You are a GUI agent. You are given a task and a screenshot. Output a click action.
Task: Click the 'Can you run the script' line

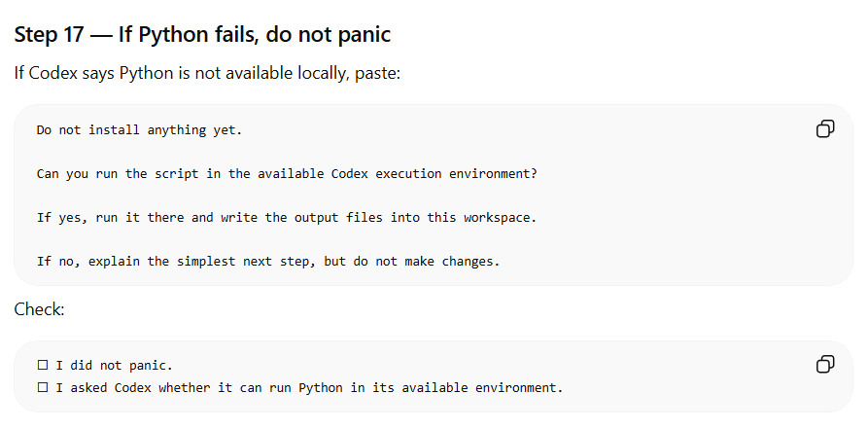click(x=287, y=174)
